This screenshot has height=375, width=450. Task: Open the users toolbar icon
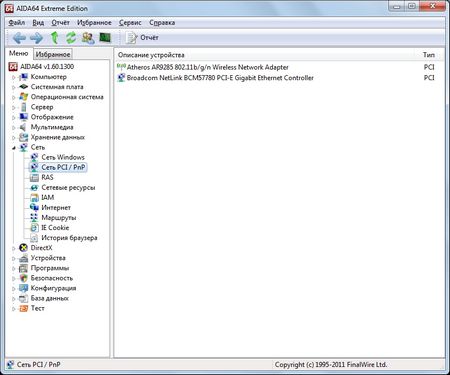click(x=88, y=38)
